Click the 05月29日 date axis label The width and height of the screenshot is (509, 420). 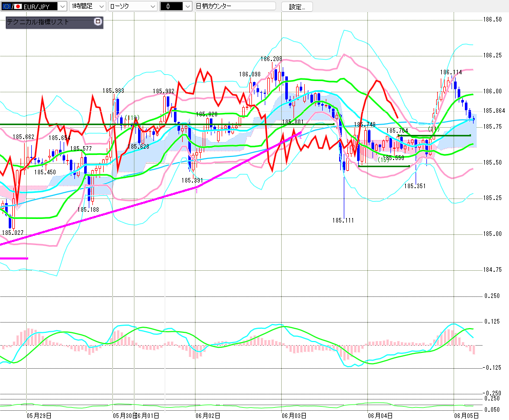[x=39, y=415]
